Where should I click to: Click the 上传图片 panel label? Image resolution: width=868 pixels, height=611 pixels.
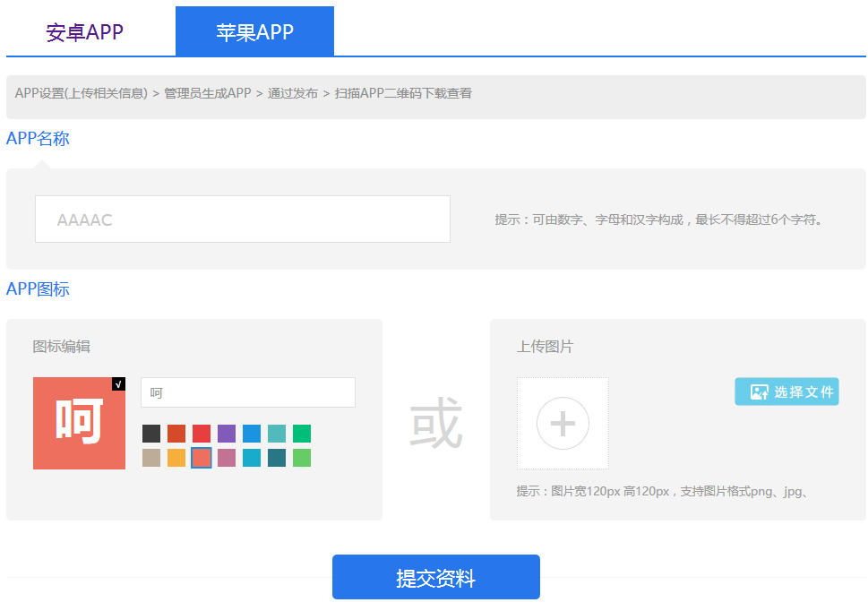pos(546,347)
